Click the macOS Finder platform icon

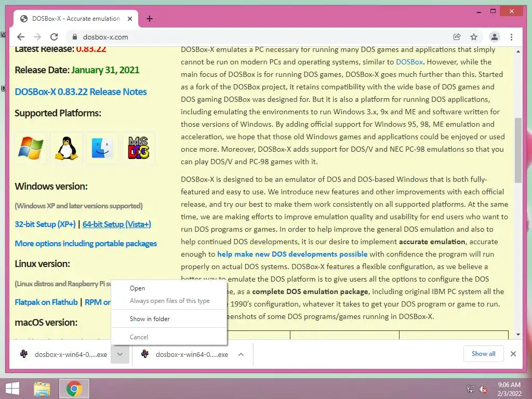coord(102,148)
